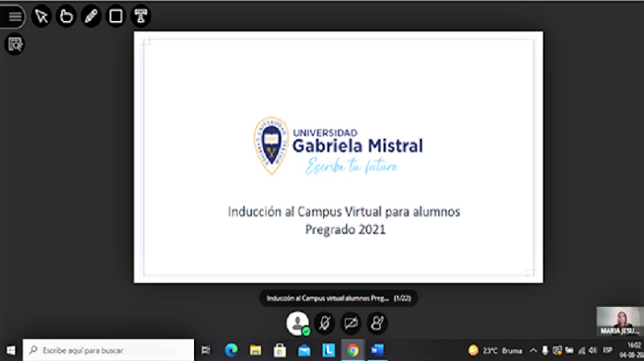Image resolution: width=644 pixels, height=361 pixels.
Task: Click the 'Pregrado 2021' text on slide
Action: tap(345, 229)
